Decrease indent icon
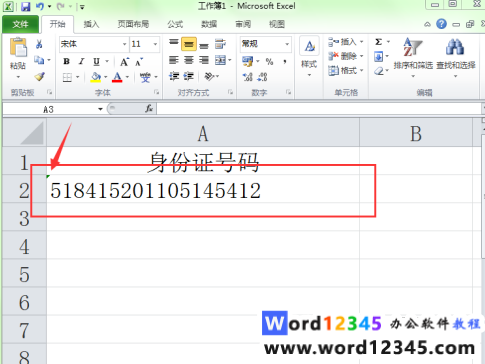This screenshot has width=485, height=364. click(x=174, y=77)
